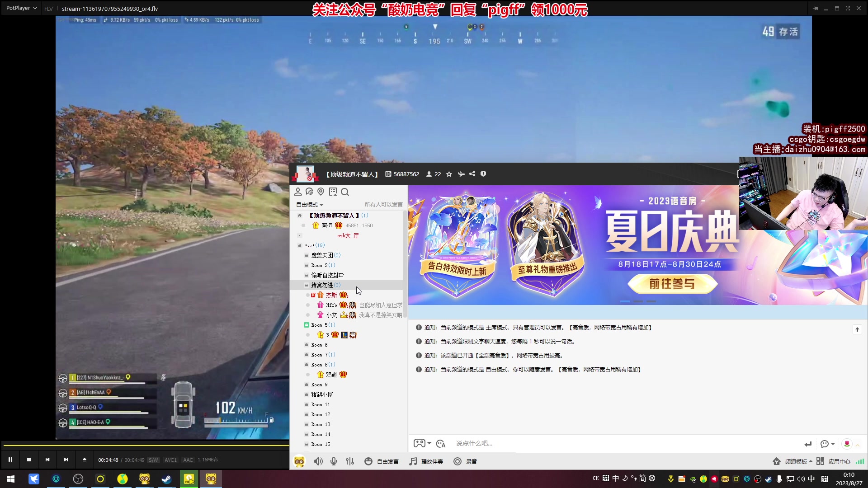Image resolution: width=868 pixels, height=488 pixels.
Task: Stop playback in PotPlayer
Action: (29, 460)
